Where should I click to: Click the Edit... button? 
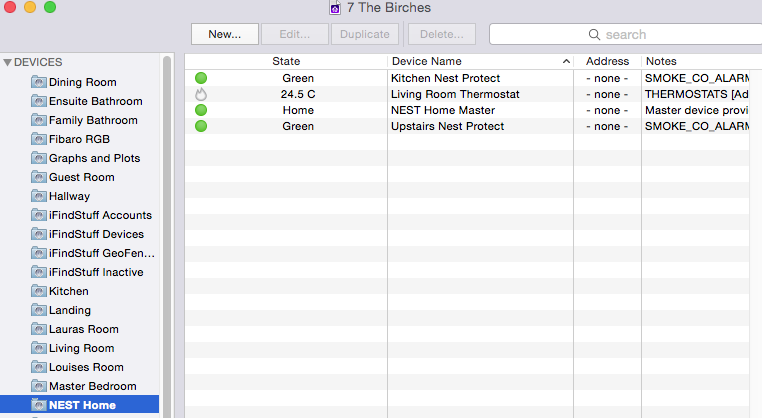(294, 34)
